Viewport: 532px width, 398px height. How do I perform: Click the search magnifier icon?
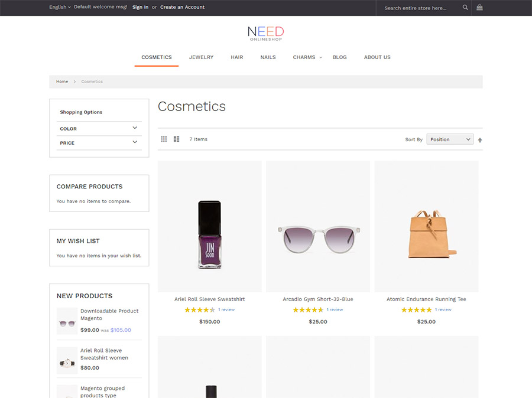coord(465,8)
